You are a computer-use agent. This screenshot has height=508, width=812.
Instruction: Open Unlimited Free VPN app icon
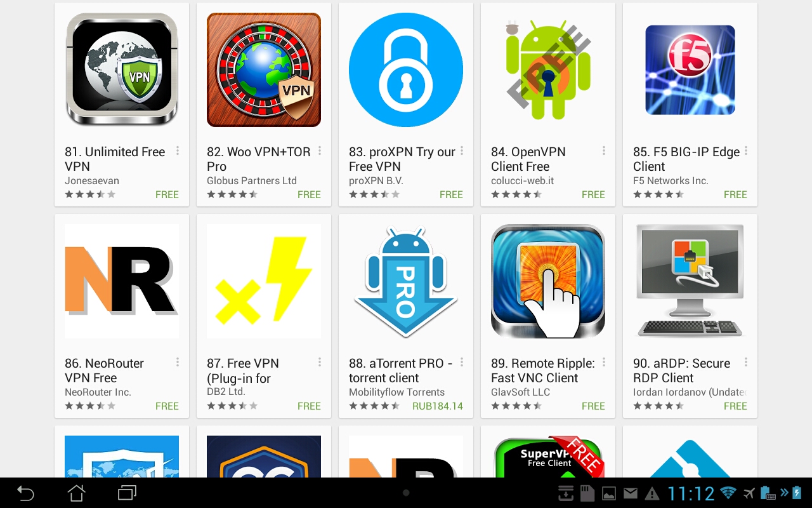click(122, 70)
